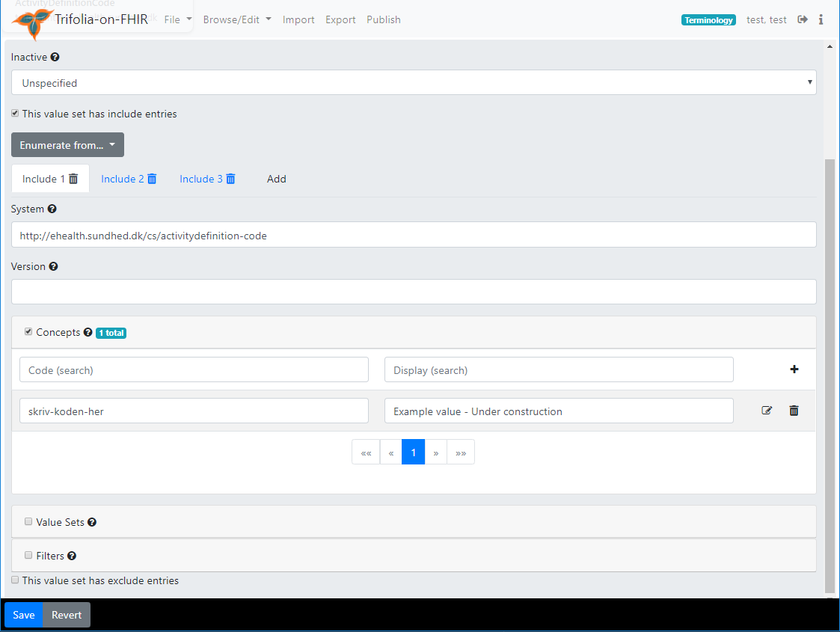This screenshot has width=840, height=632.
Task: Open the Browse/Edit menu
Action: 237,19
